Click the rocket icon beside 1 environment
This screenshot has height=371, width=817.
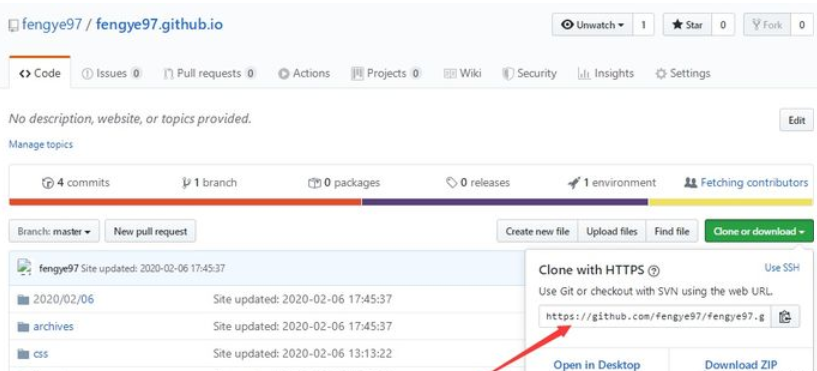(x=574, y=183)
